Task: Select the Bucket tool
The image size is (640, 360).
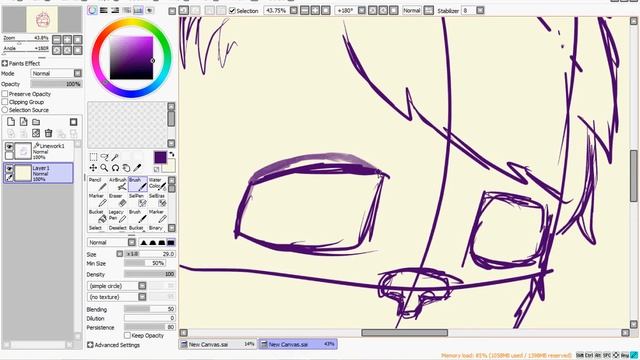Action: (98, 216)
